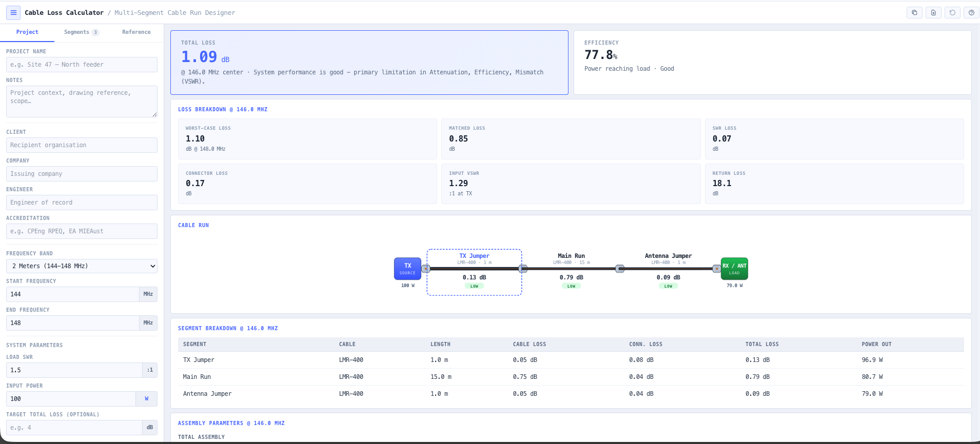Viewport: 980px width, 444px height.
Task: Click connector between Main Run and Antenna Jumper
Action: tap(620, 269)
